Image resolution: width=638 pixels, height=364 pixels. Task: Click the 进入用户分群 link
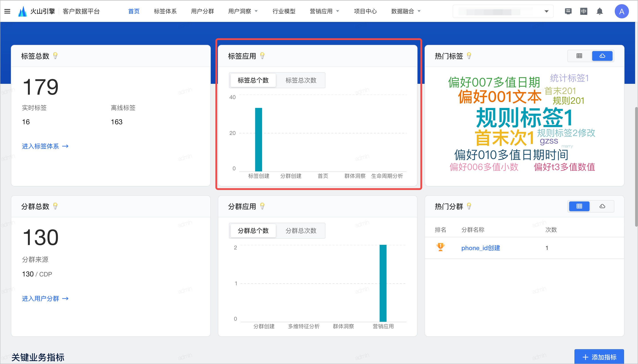point(45,298)
